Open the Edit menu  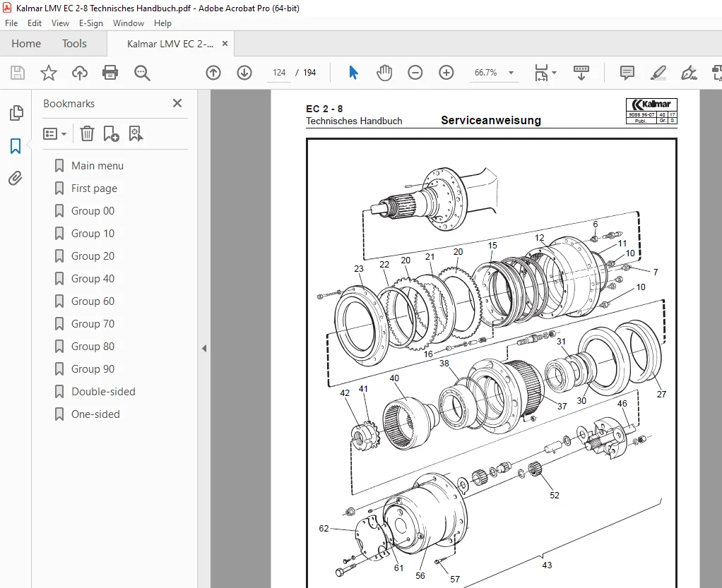pos(35,23)
